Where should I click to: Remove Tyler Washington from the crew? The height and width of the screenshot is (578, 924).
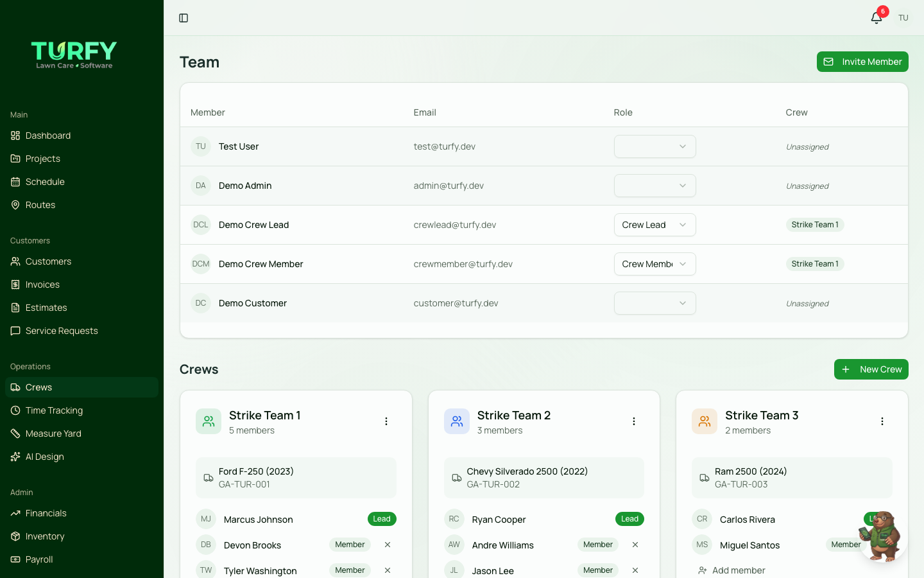[x=388, y=570]
